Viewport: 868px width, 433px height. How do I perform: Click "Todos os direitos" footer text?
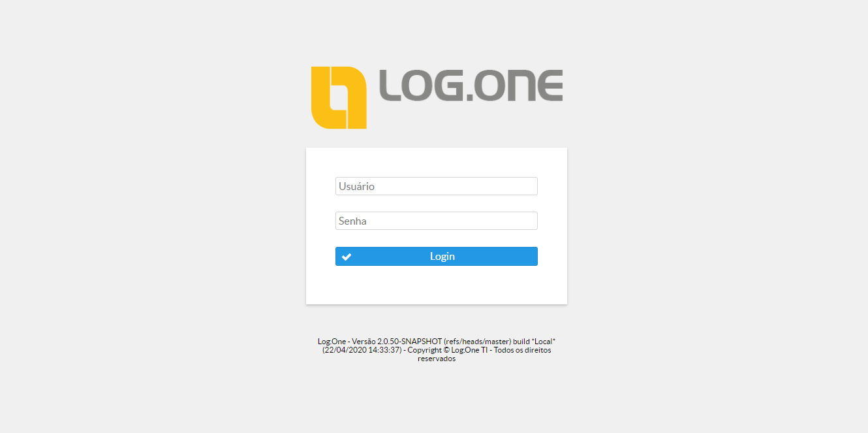click(523, 350)
